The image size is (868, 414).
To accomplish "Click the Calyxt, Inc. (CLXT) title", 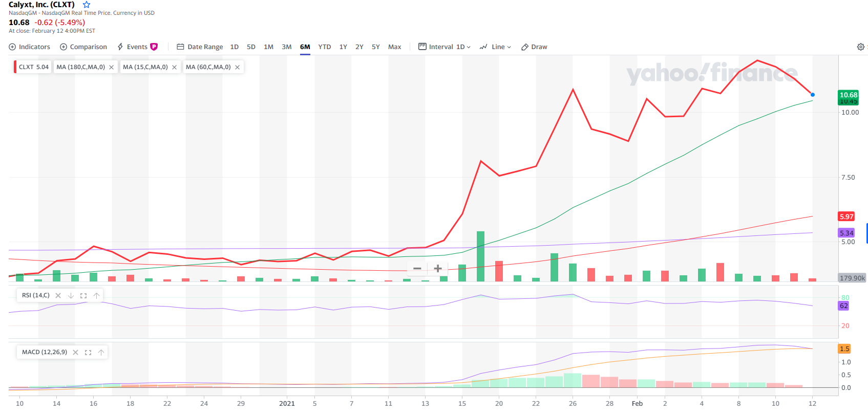I will click(41, 5).
